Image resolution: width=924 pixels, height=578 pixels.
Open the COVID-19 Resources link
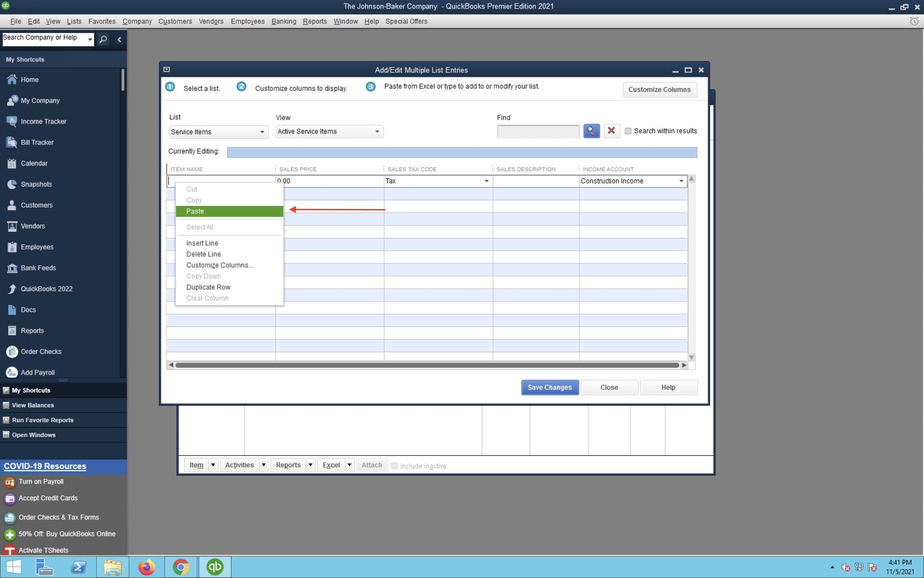(x=45, y=466)
